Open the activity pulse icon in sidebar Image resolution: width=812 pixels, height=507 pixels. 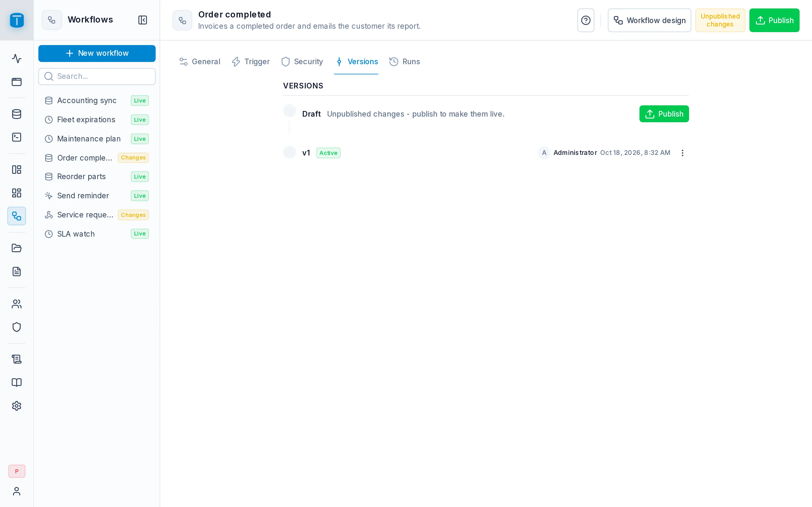(17, 59)
